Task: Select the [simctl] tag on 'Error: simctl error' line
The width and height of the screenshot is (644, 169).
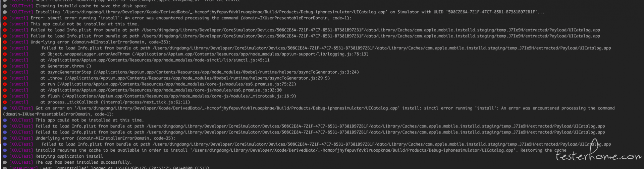Action: [x=19, y=18]
